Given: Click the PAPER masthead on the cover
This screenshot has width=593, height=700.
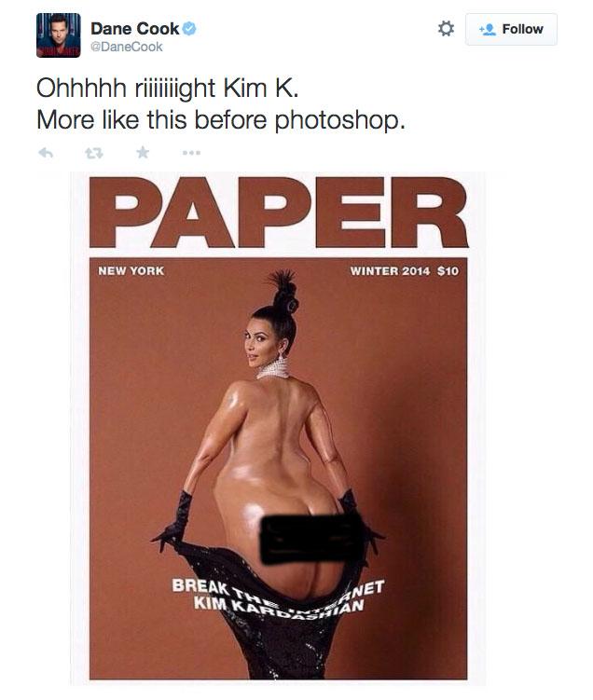Looking at the screenshot, I should pyautogui.click(x=279, y=213).
